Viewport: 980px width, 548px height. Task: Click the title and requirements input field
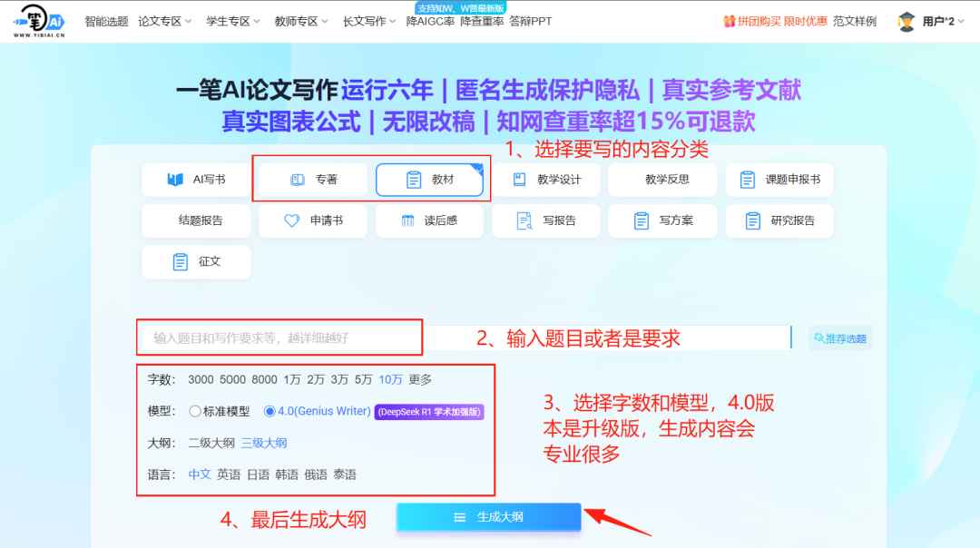click(465, 338)
